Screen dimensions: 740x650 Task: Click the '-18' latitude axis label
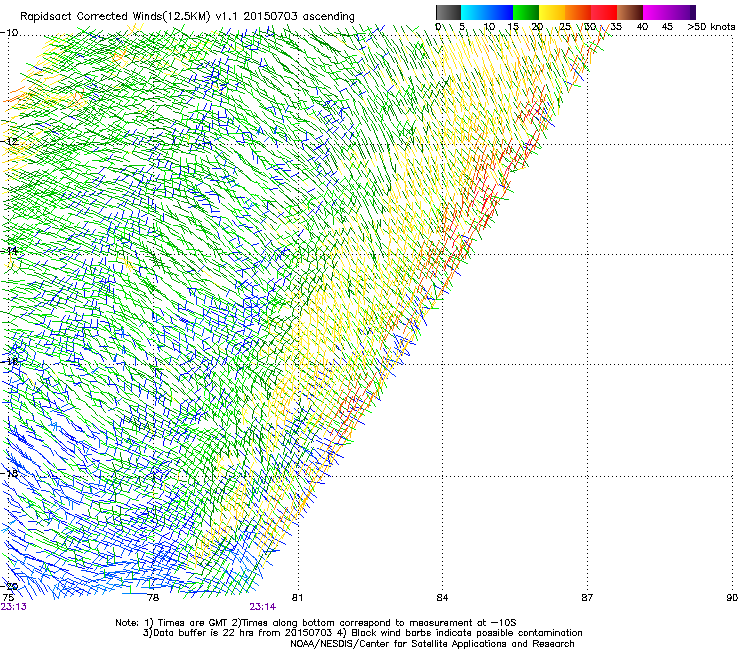9,473
